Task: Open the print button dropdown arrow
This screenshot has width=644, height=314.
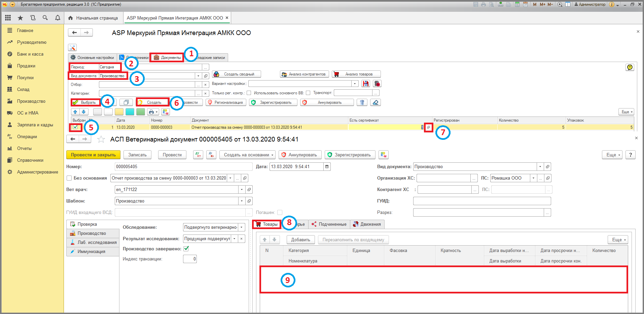Action: click(x=157, y=112)
